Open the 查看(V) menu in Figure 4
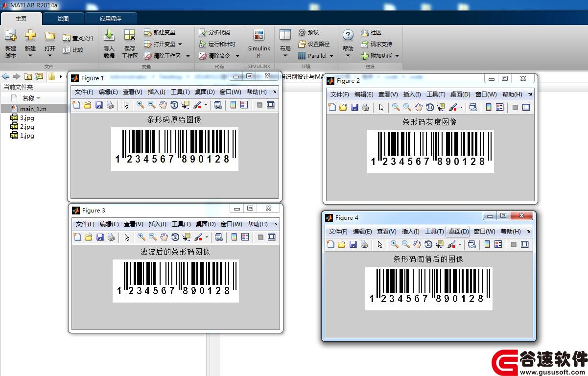 [x=386, y=231]
